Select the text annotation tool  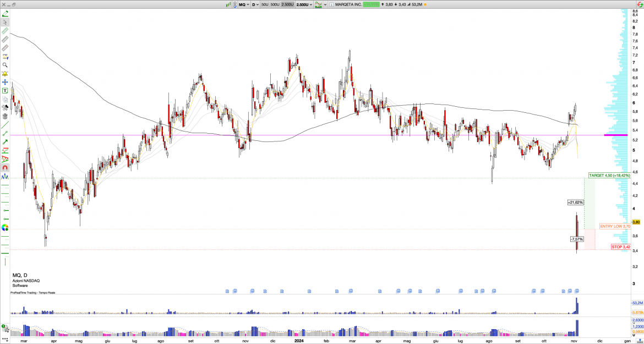[5, 90]
